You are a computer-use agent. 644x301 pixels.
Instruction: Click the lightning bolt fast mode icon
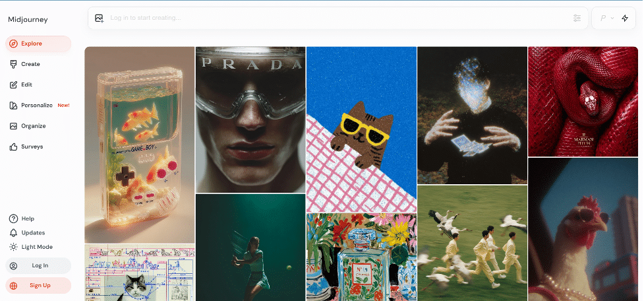(x=625, y=18)
